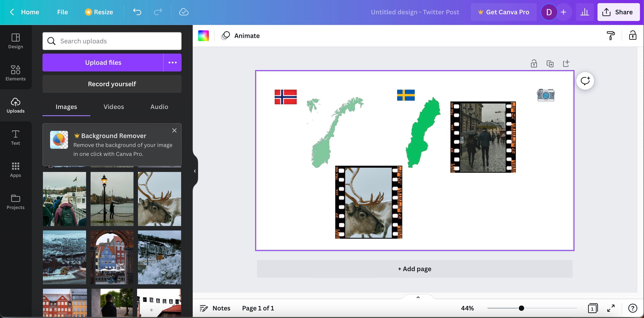Open upload options three-dot menu
This screenshot has height=318, width=644.
(x=172, y=63)
